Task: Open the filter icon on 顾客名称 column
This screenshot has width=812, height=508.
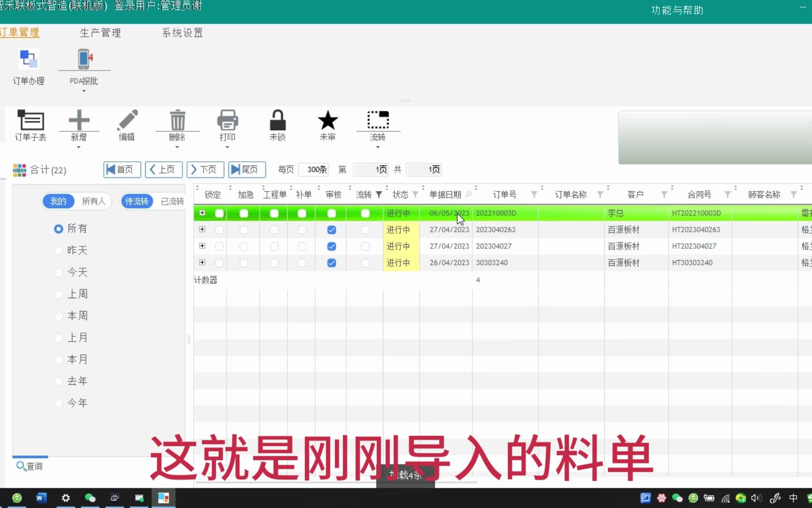Action: pyautogui.click(x=794, y=195)
